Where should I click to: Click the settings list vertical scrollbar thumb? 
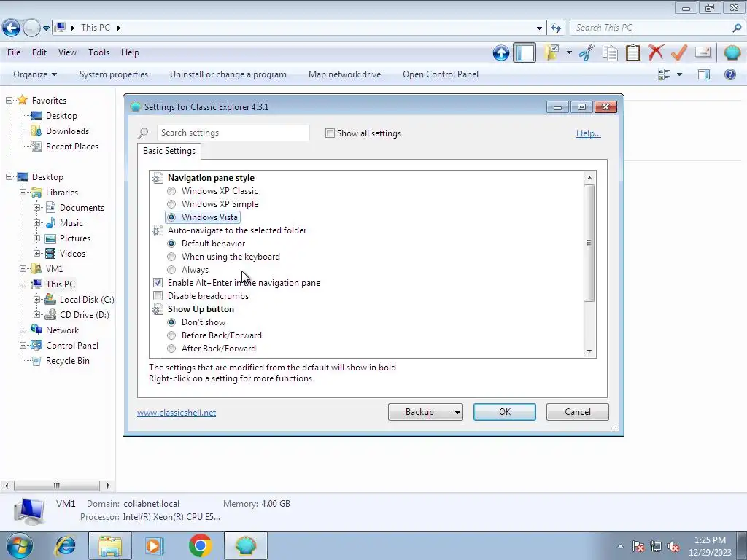point(589,243)
